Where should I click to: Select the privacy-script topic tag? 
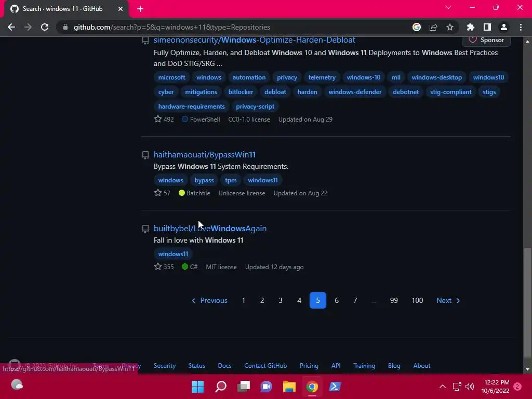[255, 107]
